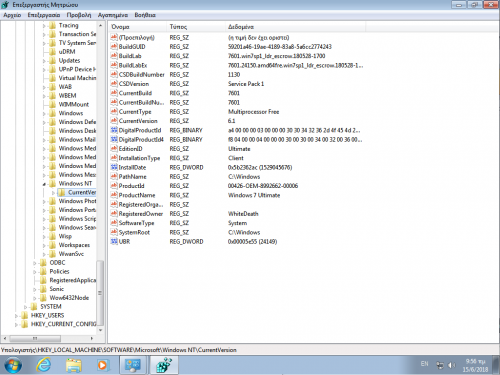This screenshot has width=500, height=375.
Task: Open Windows Explorer folder taskbar icon
Action: pyautogui.click(x=73, y=365)
